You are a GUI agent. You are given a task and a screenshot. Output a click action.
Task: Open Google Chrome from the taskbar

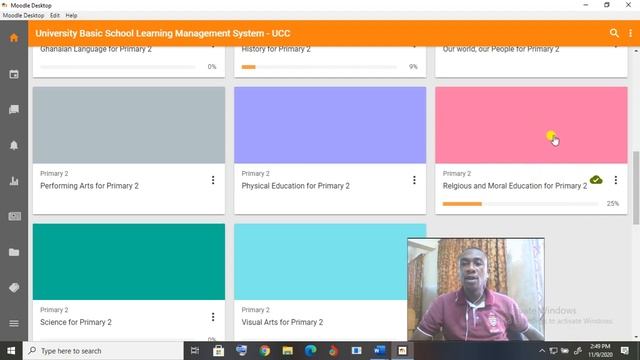click(264, 351)
